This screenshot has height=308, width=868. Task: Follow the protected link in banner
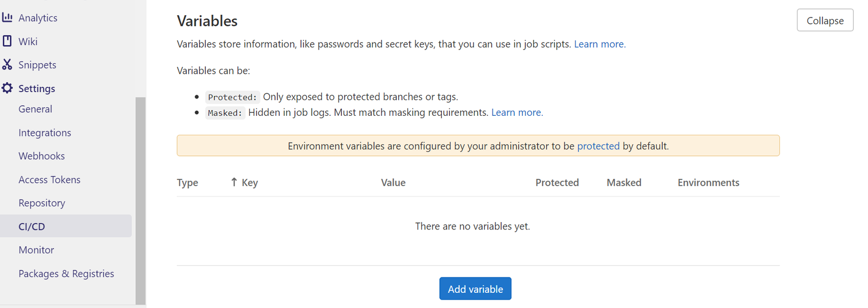pyautogui.click(x=598, y=146)
